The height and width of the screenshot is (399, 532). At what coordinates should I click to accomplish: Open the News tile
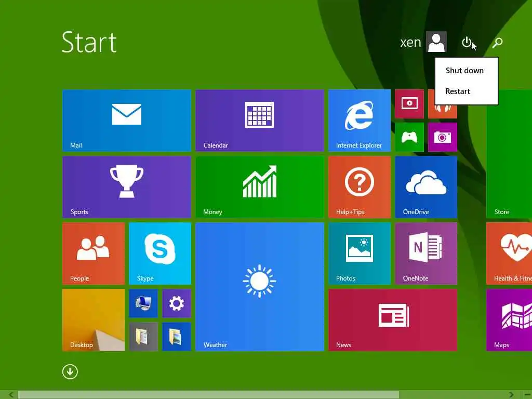click(393, 320)
